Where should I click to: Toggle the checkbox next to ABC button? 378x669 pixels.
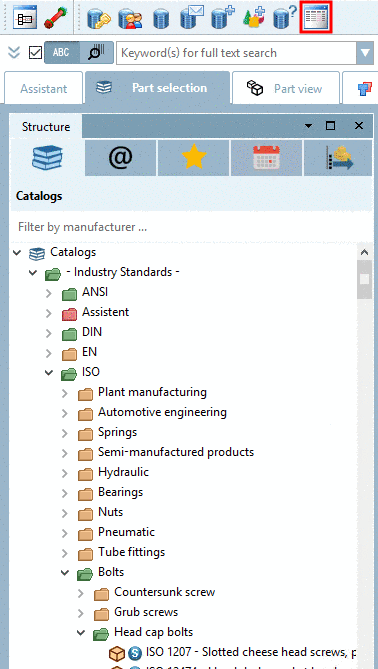click(x=35, y=52)
